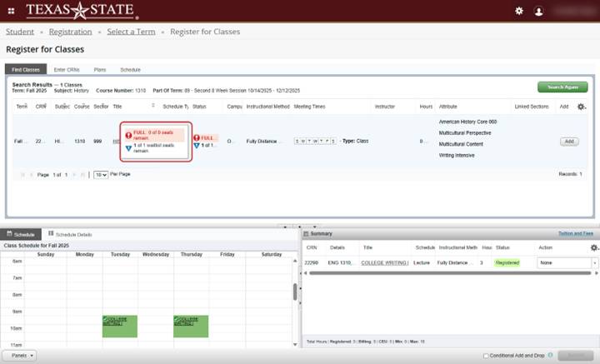
Task: Open the settings gear in header
Action: (x=519, y=11)
